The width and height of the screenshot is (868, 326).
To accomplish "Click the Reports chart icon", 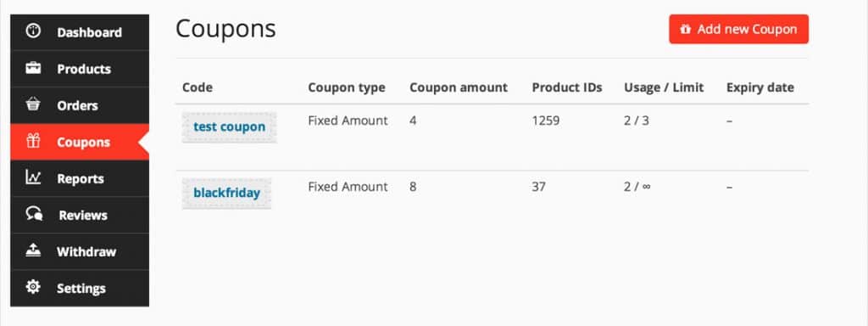I will [33, 177].
